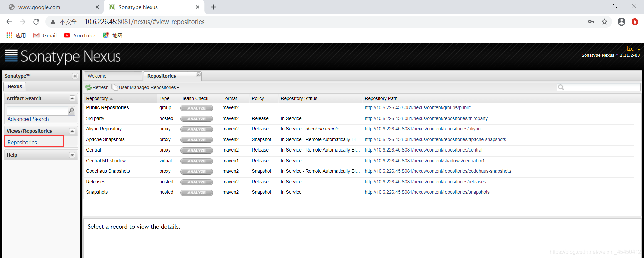Reload the page with browser refresh

tap(36, 21)
